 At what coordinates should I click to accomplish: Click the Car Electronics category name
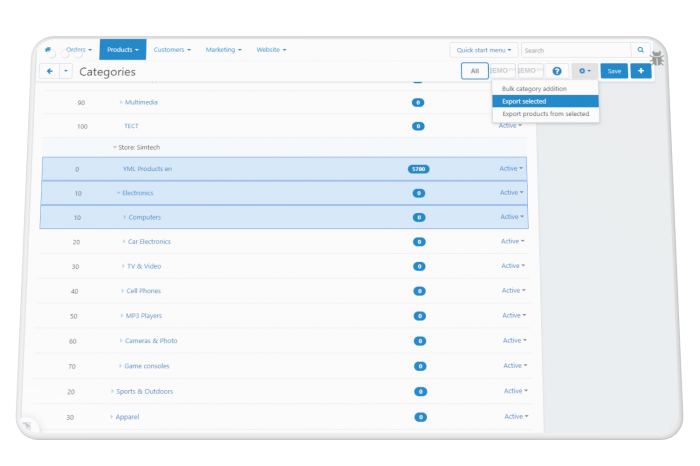(149, 241)
